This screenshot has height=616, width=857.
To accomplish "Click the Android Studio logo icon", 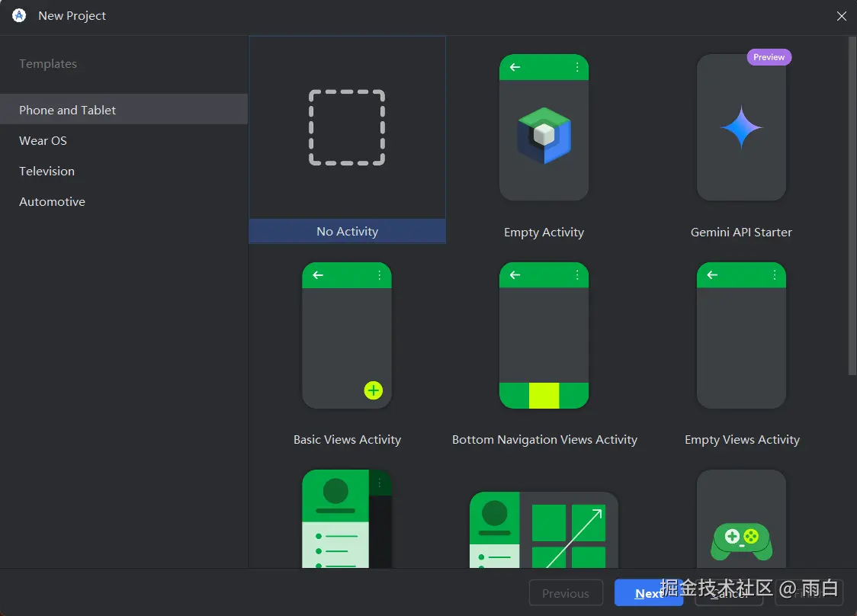I will coord(19,16).
